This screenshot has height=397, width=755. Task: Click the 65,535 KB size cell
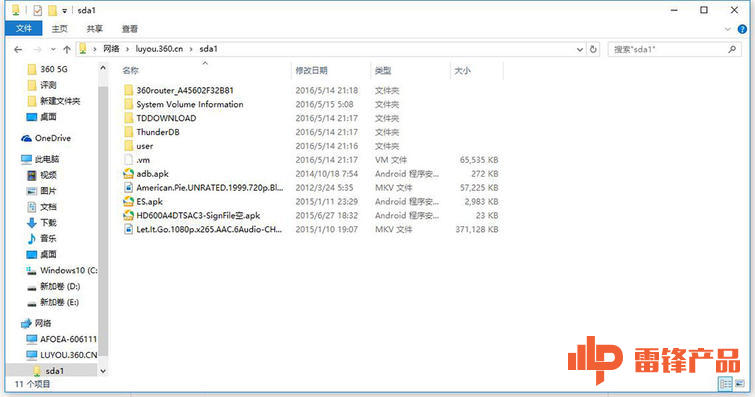pos(479,159)
